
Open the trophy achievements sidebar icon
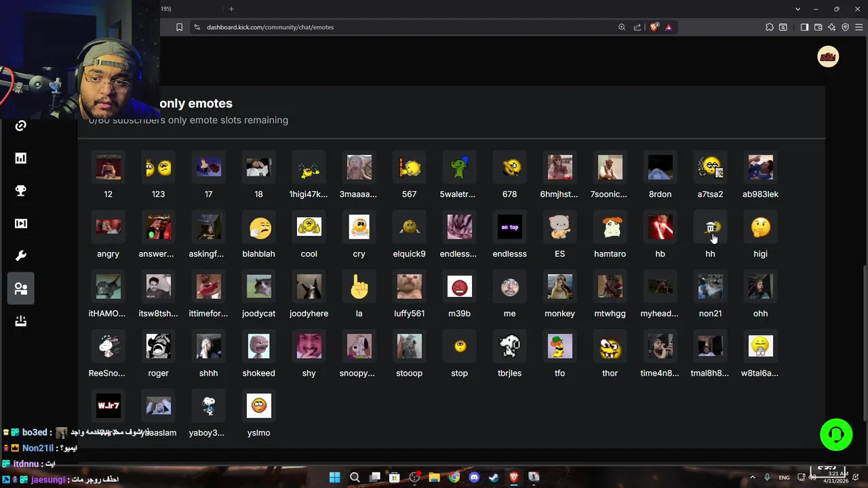coord(21,190)
